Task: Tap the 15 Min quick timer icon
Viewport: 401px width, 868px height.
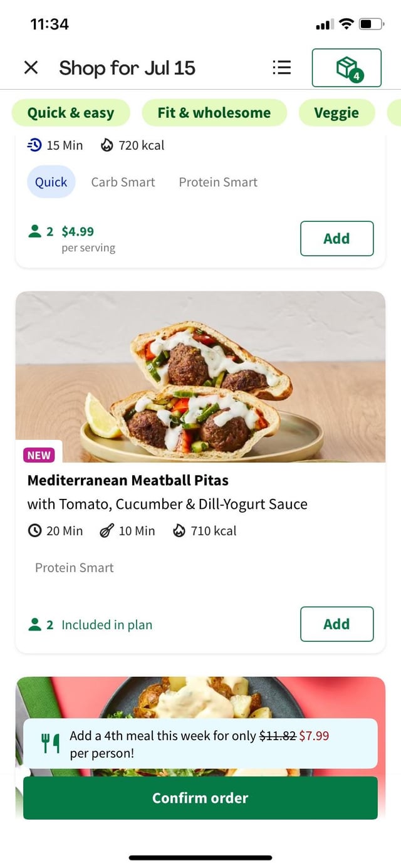Action: click(34, 145)
